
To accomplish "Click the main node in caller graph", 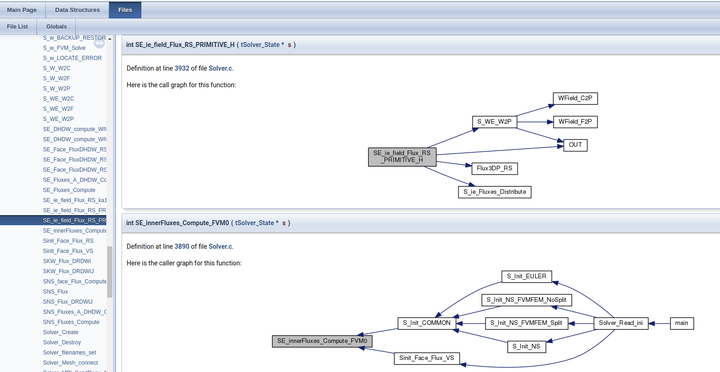I will pyautogui.click(x=682, y=323).
